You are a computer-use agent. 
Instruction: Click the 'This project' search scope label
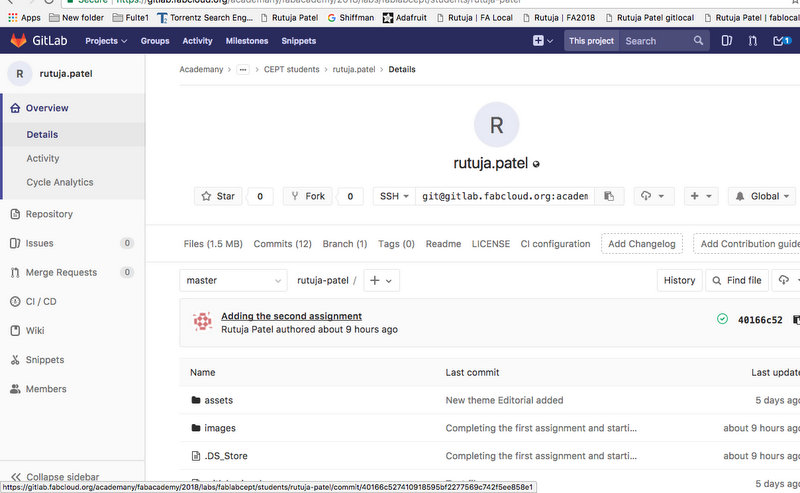click(x=591, y=41)
